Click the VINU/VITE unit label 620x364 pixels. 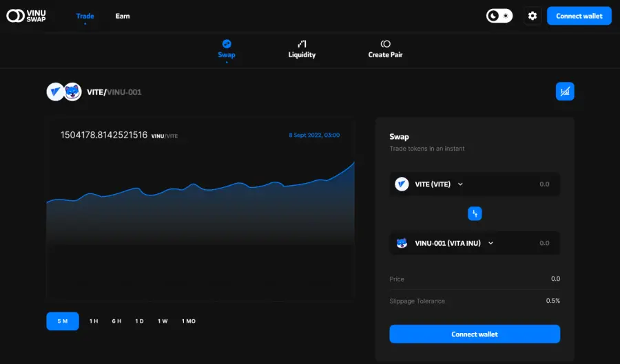[165, 136]
